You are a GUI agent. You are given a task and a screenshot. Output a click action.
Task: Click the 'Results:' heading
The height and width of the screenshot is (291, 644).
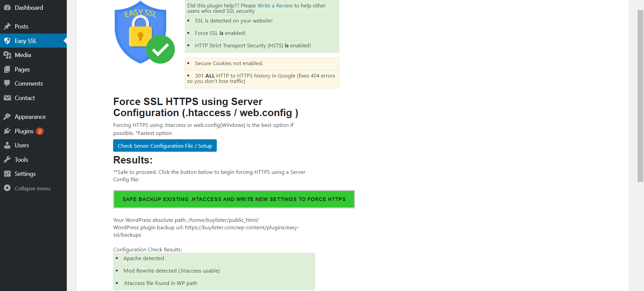[133, 160]
